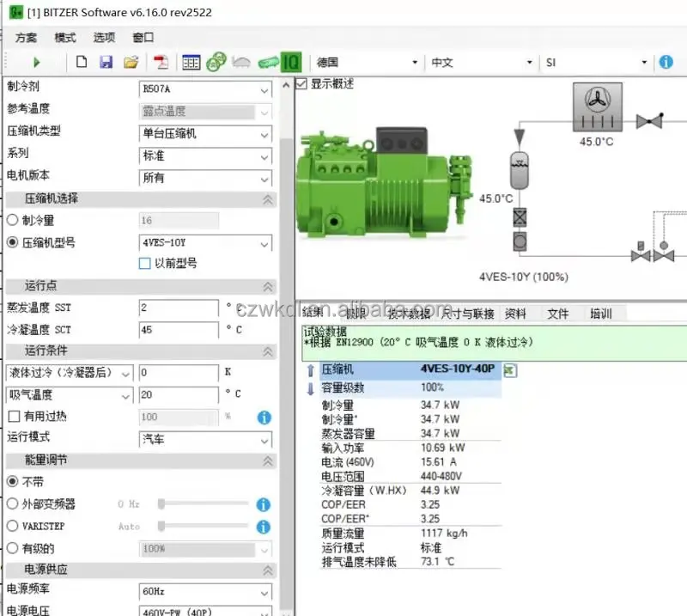This screenshot has width=687, height=616.
Task: Click the blue info icon in toolbar
Action: pyautogui.click(x=666, y=62)
